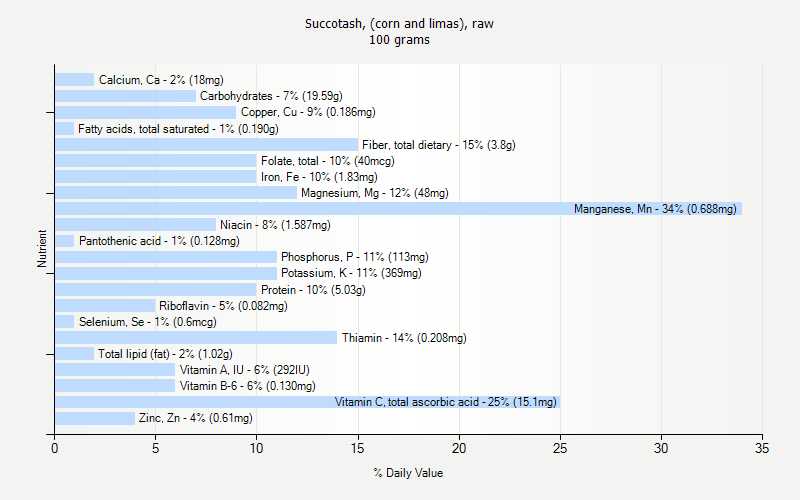This screenshot has height=500, width=800.
Task: Click 'Potassium, K - 11% (369mg)' label
Action: [x=351, y=273]
